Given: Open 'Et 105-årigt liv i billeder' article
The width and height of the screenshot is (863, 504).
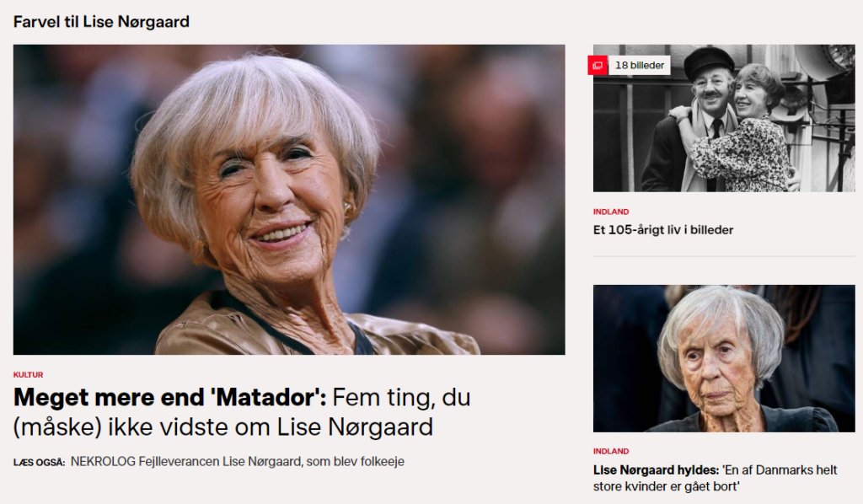Looking at the screenshot, I should [x=663, y=230].
